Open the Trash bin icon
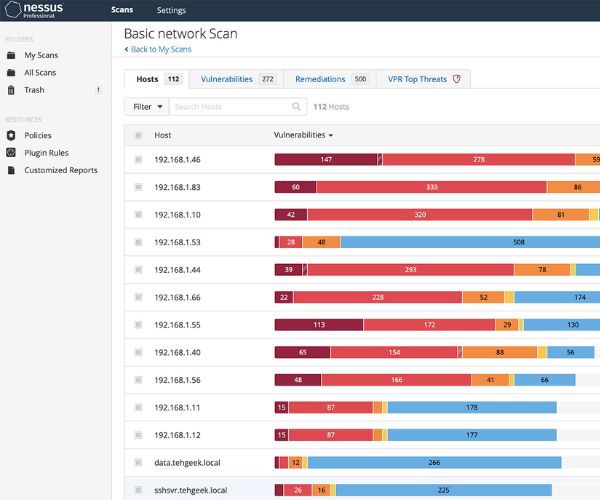600x500 pixels. (x=11, y=90)
